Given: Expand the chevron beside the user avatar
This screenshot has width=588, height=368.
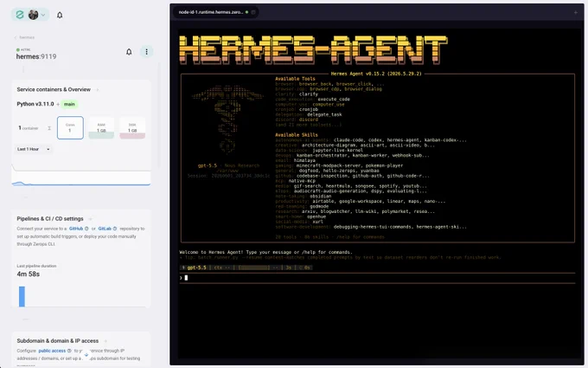Looking at the screenshot, I should [42, 15].
